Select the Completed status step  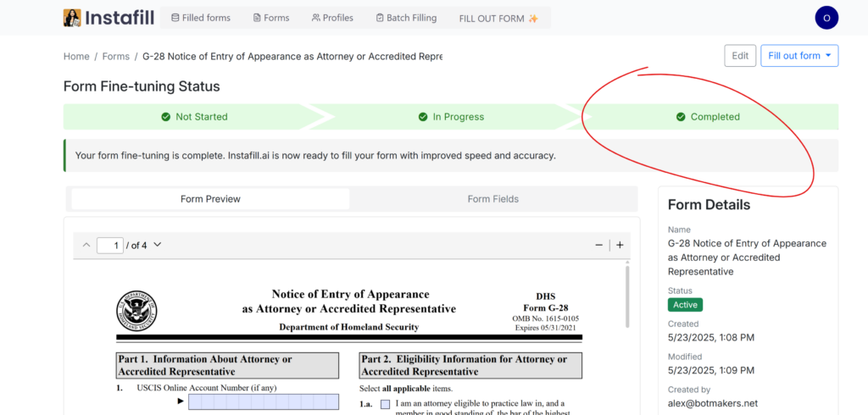click(x=708, y=117)
